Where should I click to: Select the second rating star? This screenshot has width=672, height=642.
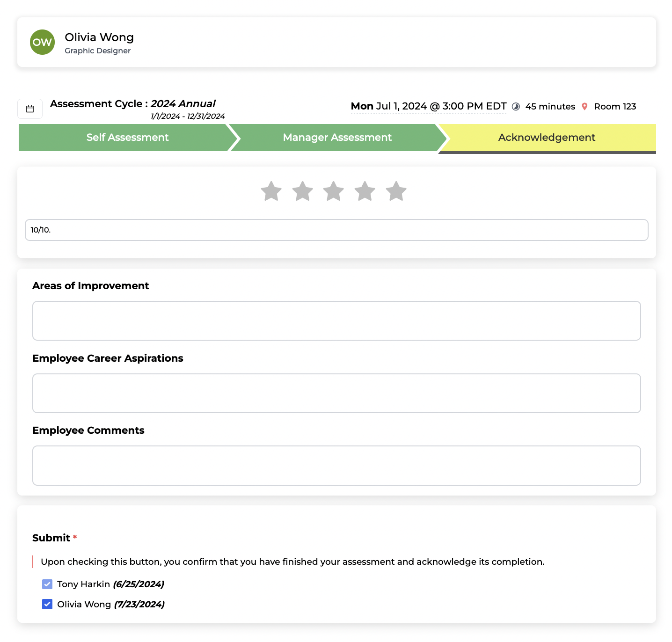303,191
